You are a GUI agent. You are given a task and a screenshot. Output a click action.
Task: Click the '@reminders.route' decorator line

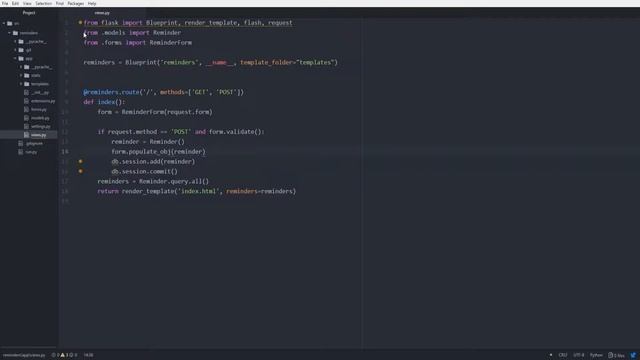[163, 92]
